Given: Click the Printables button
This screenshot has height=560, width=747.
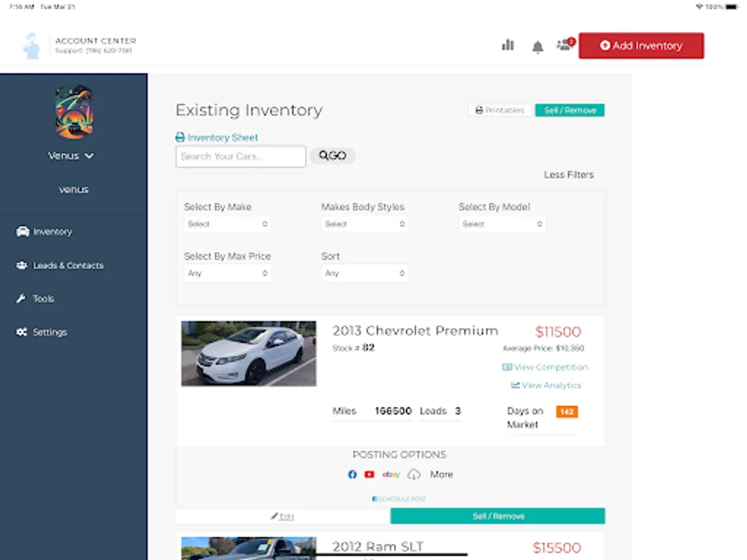Looking at the screenshot, I should tap(500, 110).
